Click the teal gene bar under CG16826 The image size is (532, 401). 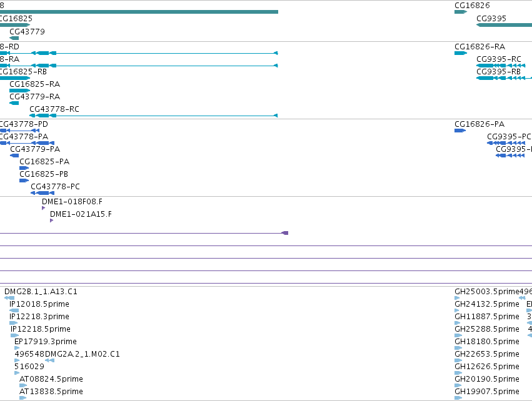pyautogui.click(x=461, y=12)
